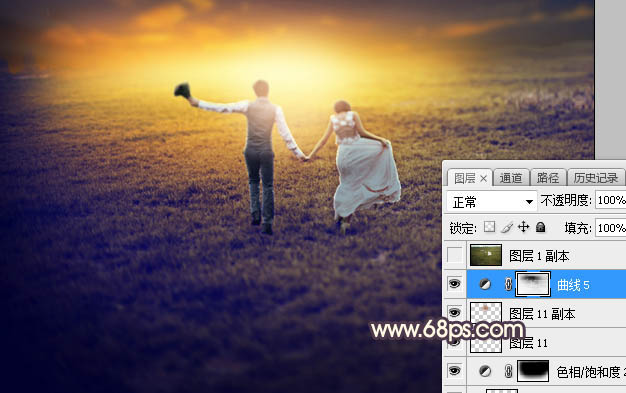The height and width of the screenshot is (393, 626).
Task: Click the 曲线 5 layer mask thumbnail
Action: [x=533, y=284]
